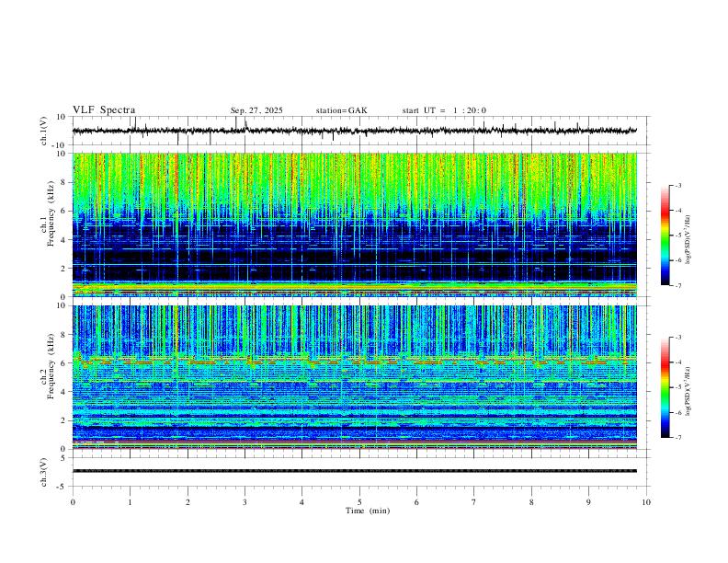The width and height of the screenshot is (728, 563).
Task: Click the "8" kHz tick on ch.1 frequency axis
Action: [63, 182]
